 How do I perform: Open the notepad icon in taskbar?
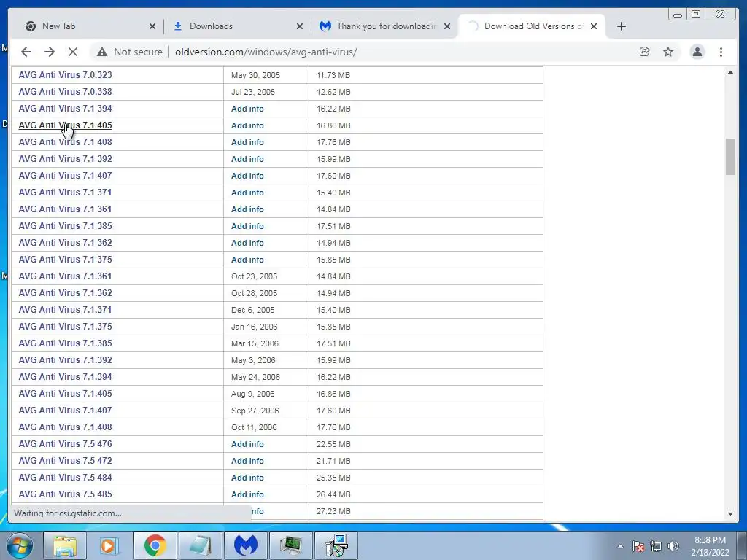tap(200, 545)
